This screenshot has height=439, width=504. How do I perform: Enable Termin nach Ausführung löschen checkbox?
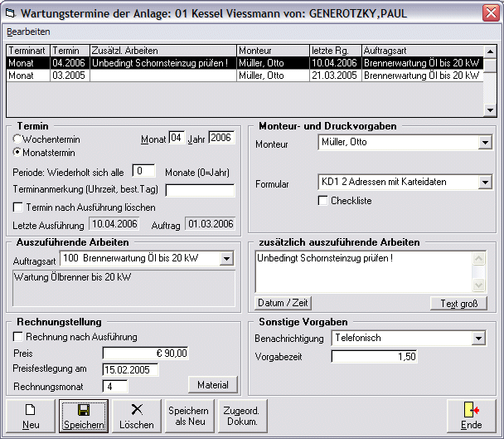[x=17, y=207]
